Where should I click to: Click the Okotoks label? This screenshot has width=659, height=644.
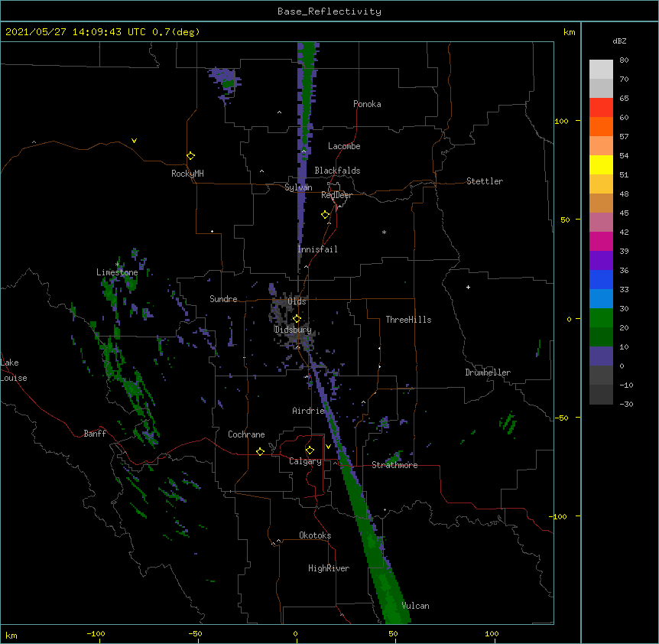tap(315, 535)
